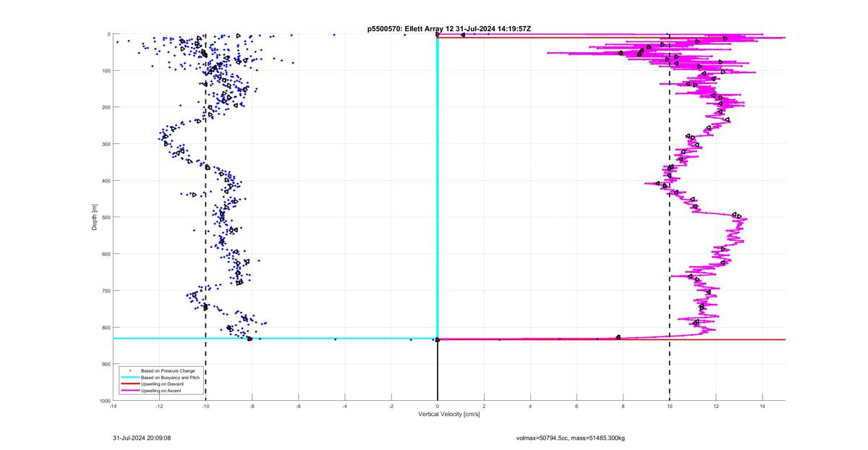The width and height of the screenshot is (868, 450).
Task: Click the velocity tick label '14'
Action: click(x=762, y=407)
